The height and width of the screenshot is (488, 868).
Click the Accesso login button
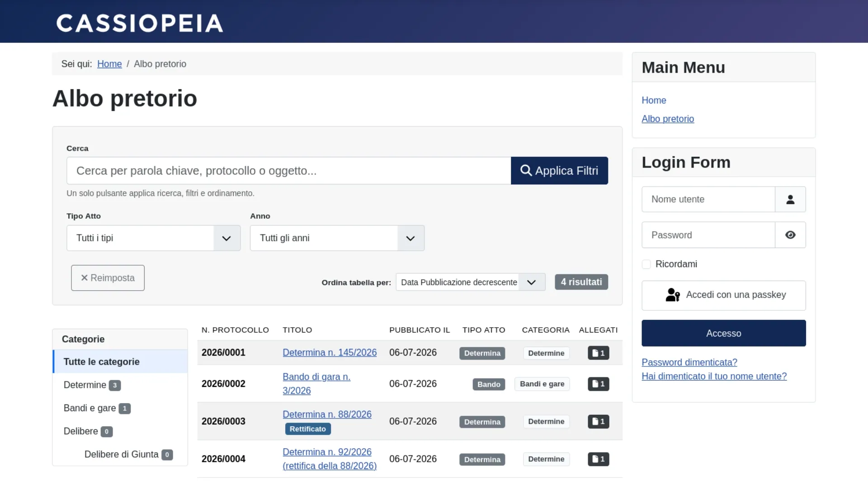pos(723,333)
